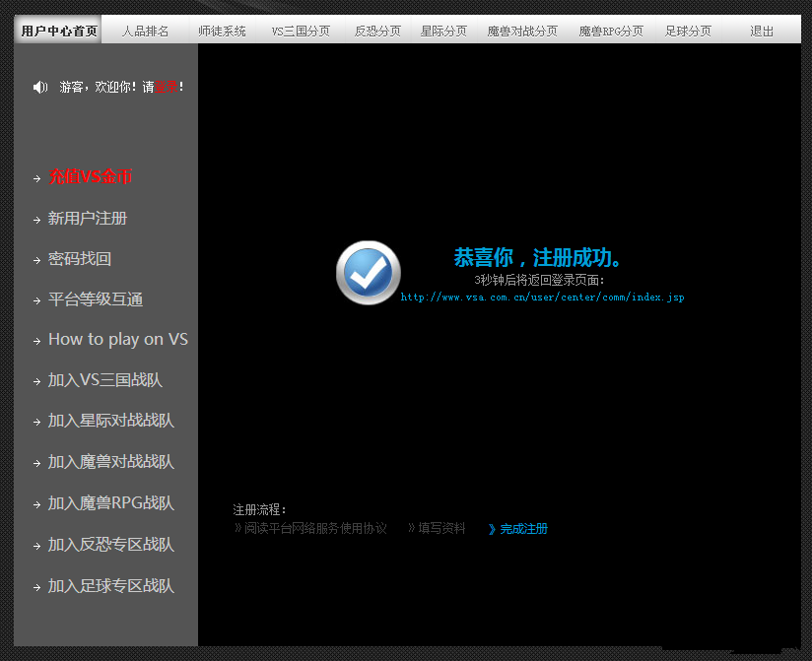Click the blue success checkmark icon

pyautogui.click(x=368, y=272)
